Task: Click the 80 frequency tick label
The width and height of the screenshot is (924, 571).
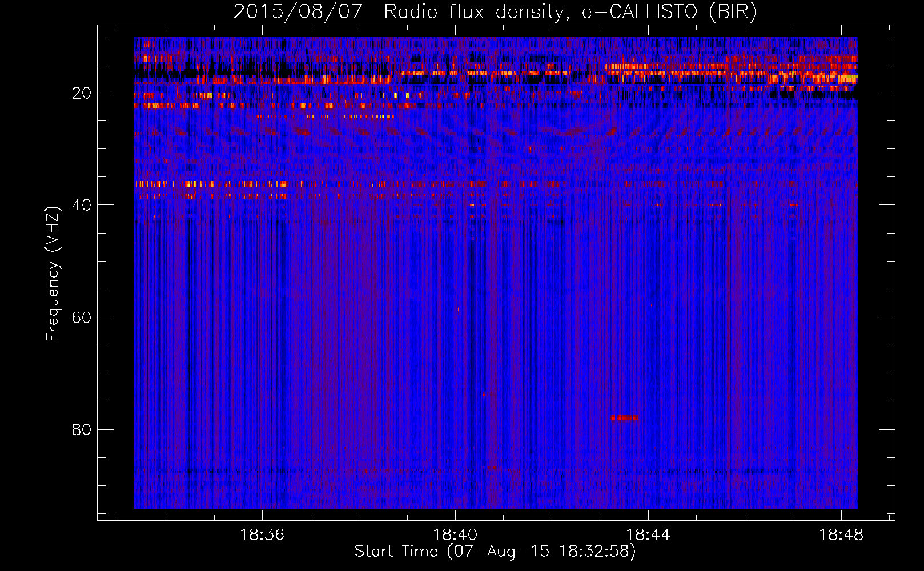Action: pyautogui.click(x=82, y=429)
